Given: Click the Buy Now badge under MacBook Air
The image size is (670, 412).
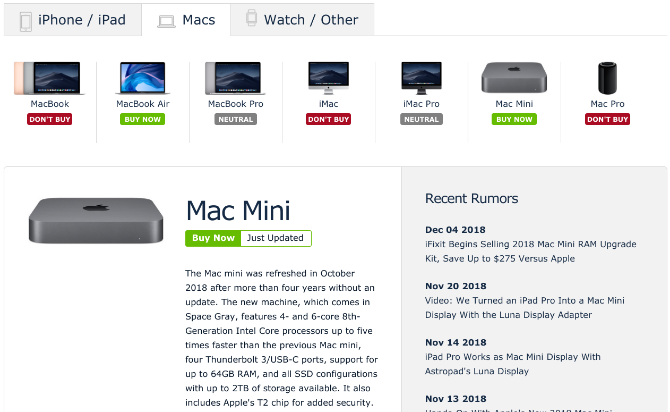Looking at the screenshot, I should click(x=142, y=119).
